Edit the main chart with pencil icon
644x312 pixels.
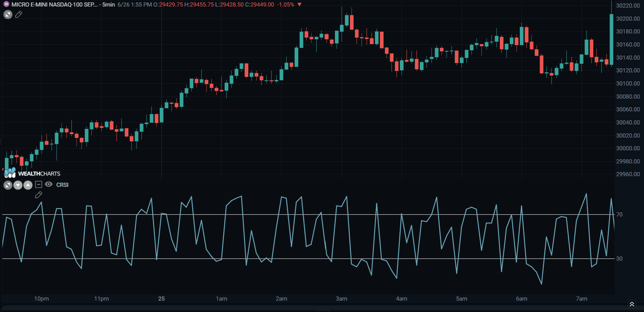(x=19, y=14)
